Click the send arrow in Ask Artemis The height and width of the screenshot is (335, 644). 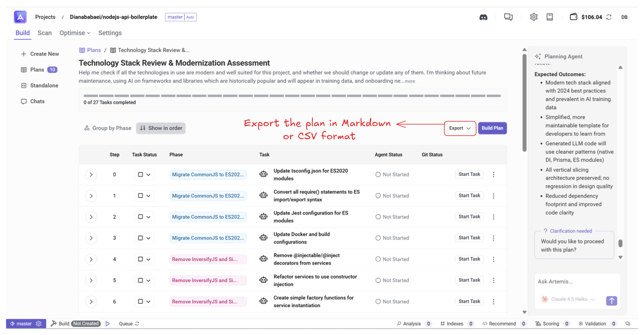[x=611, y=301]
